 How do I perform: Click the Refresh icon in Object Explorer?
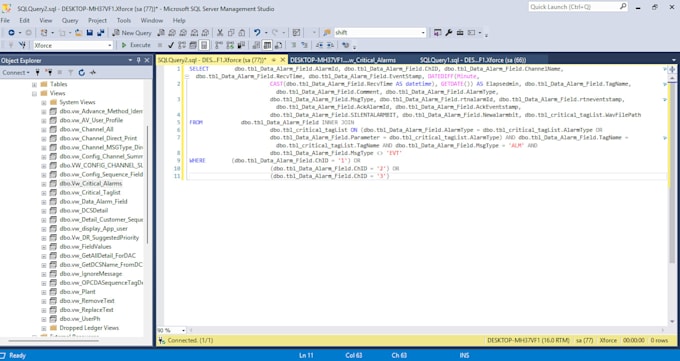tap(82, 72)
